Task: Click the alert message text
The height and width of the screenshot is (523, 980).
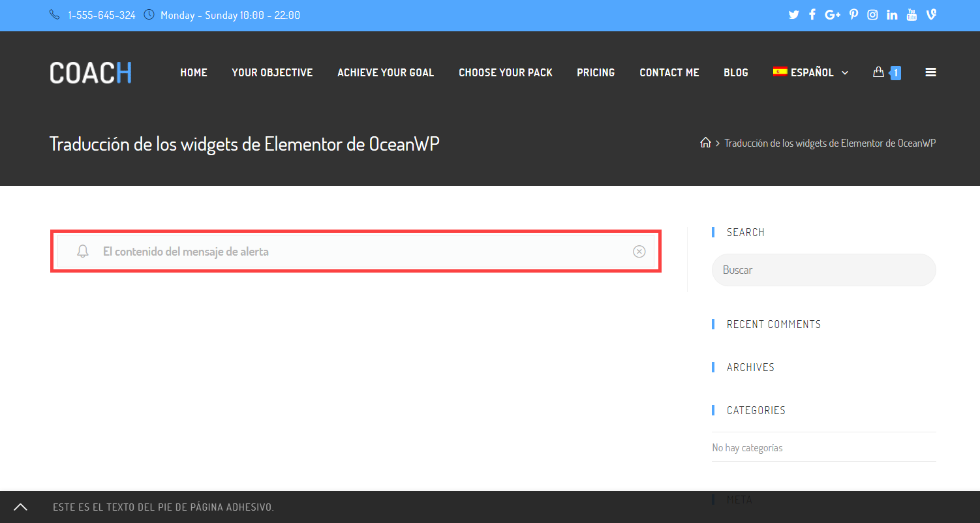Action: tap(186, 251)
